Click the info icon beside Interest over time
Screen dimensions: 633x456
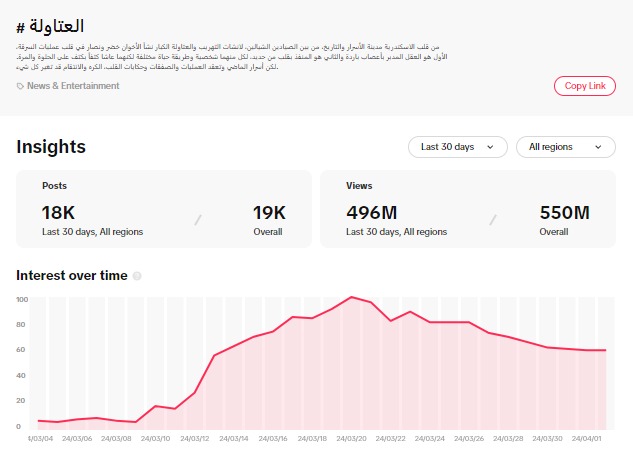137,276
